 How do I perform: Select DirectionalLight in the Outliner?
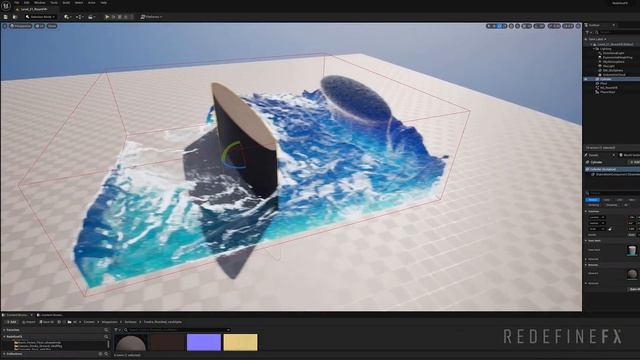[613, 53]
